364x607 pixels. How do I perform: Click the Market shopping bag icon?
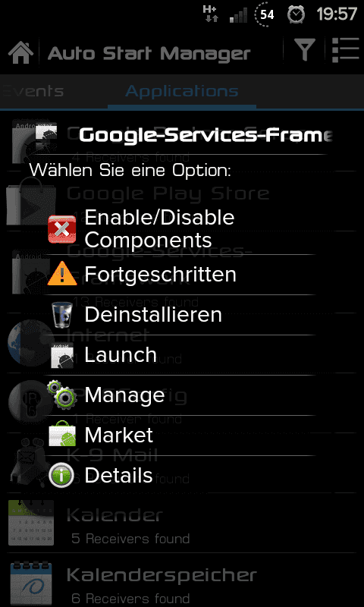[x=62, y=434]
